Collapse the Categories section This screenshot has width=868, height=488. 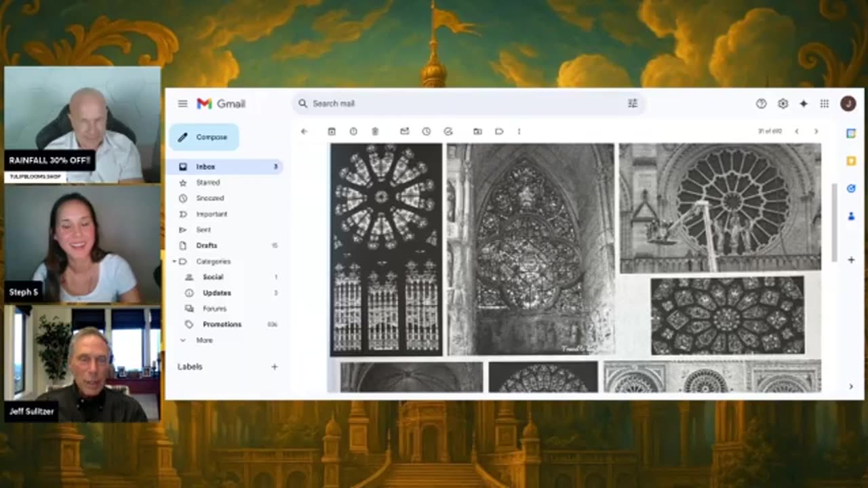pos(175,262)
